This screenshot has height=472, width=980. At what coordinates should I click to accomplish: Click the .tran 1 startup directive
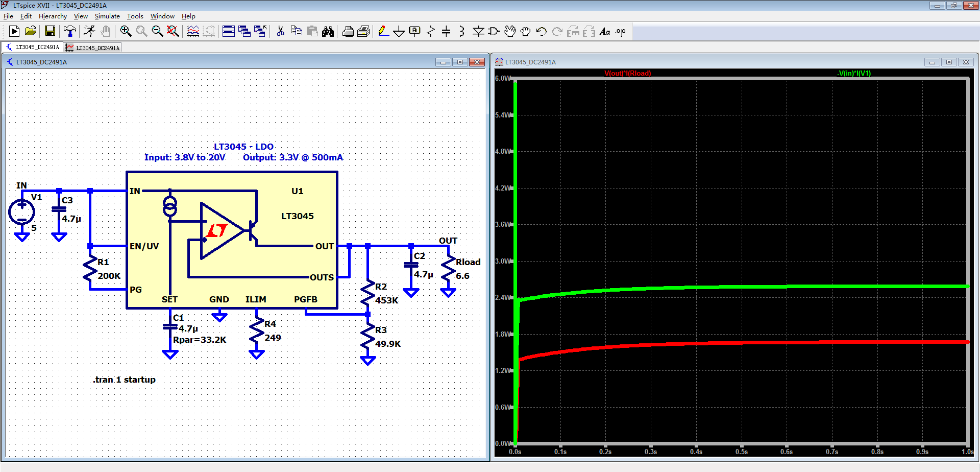click(x=124, y=380)
